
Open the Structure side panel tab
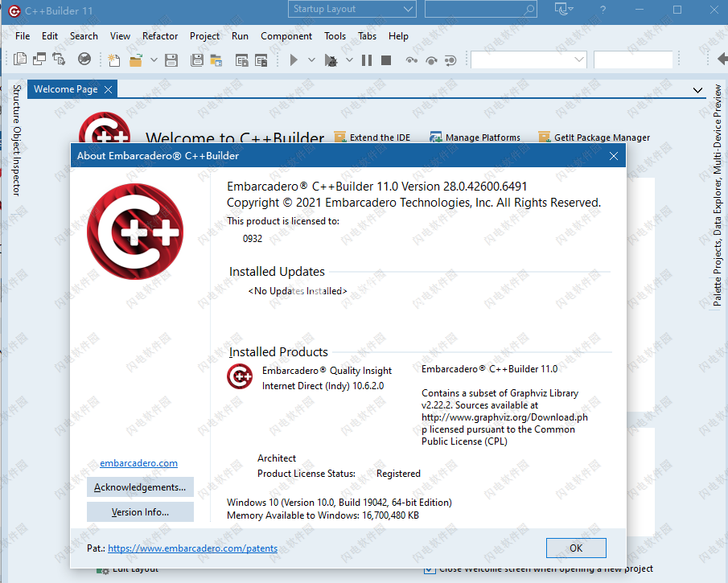tap(17, 105)
